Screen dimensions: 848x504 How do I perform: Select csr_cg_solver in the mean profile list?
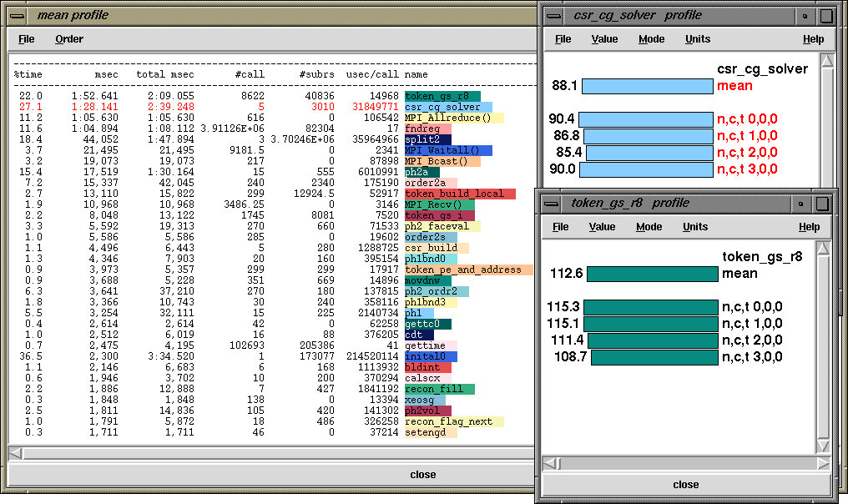tap(448, 107)
